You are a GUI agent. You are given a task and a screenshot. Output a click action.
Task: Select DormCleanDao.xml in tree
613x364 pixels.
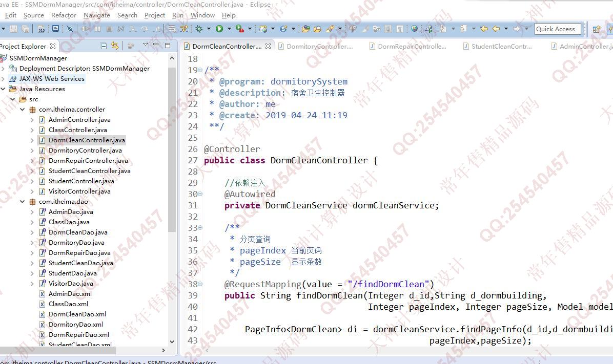coord(77,314)
